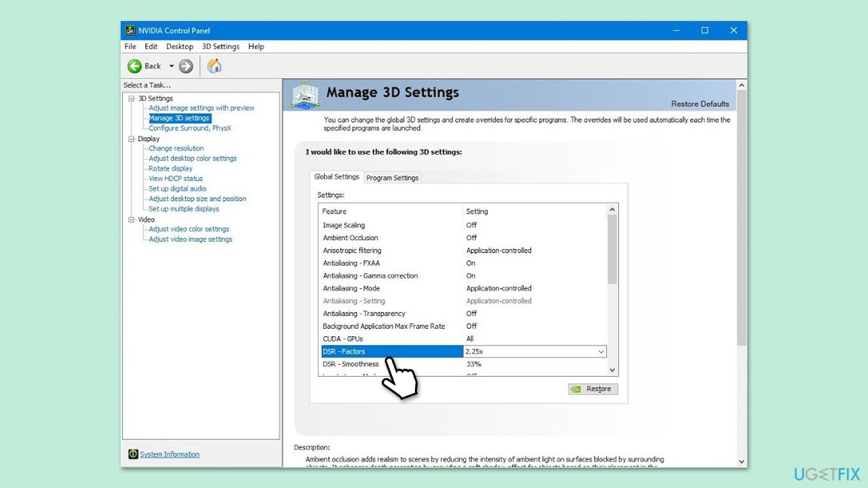Open the Back history dropdown arrow
Image resolution: width=868 pixels, height=488 pixels.
(x=172, y=66)
